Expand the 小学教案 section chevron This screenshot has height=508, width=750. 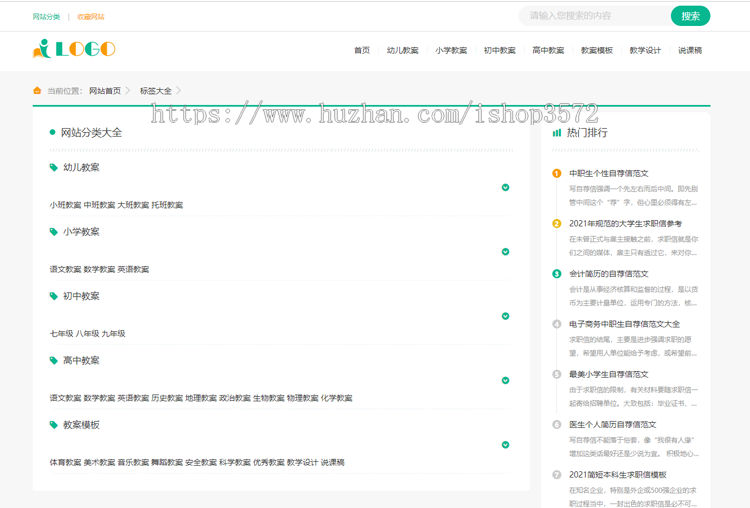tap(505, 252)
